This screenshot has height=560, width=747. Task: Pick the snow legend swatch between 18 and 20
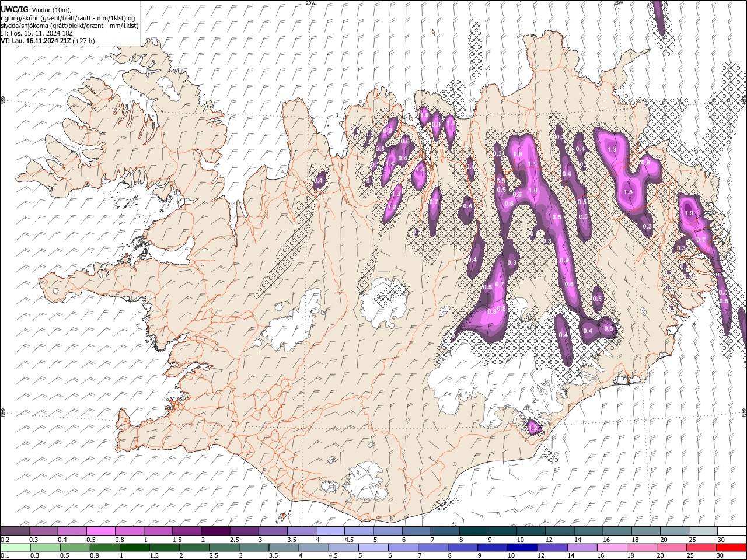(646, 531)
